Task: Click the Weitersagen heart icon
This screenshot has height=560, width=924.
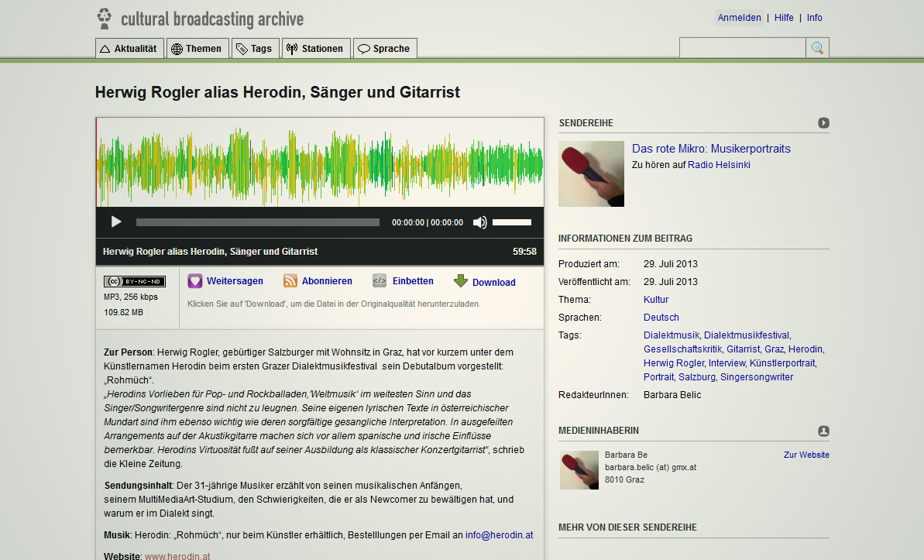Action: (195, 281)
